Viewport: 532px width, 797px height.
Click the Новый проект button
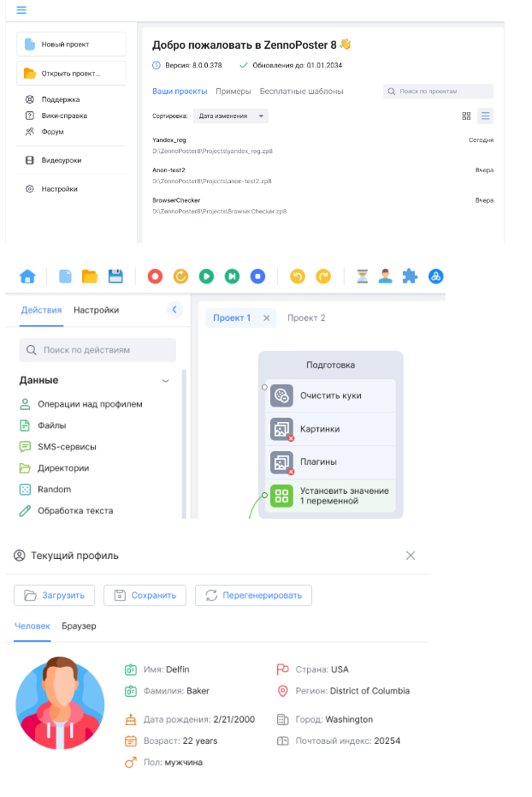point(71,45)
